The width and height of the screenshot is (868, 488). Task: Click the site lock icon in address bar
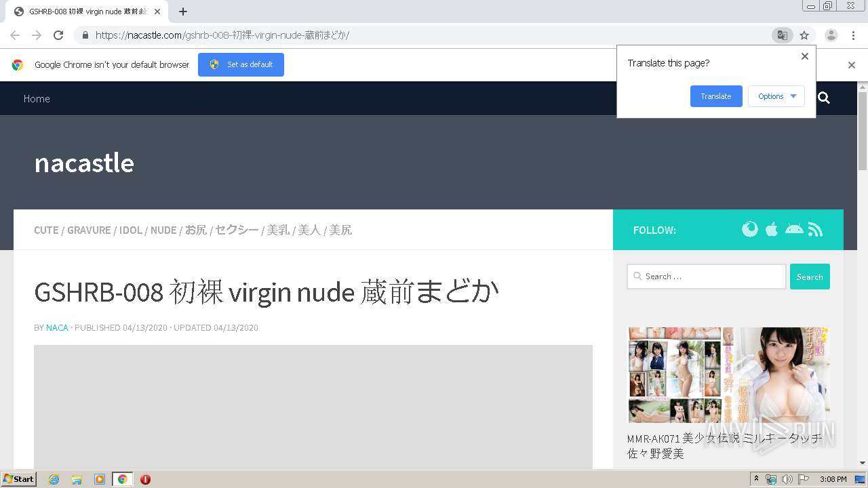click(x=85, y=35)
